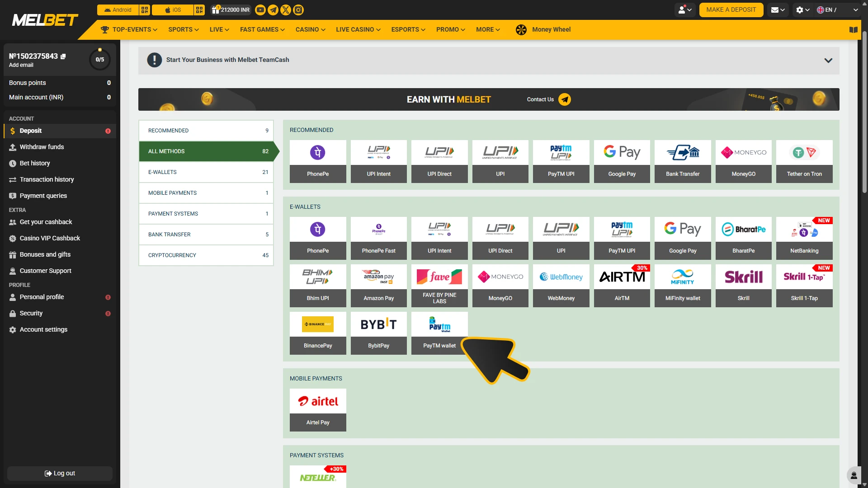Filter by E-WALLETS category

pyautogui.click(x=206, y=172)
